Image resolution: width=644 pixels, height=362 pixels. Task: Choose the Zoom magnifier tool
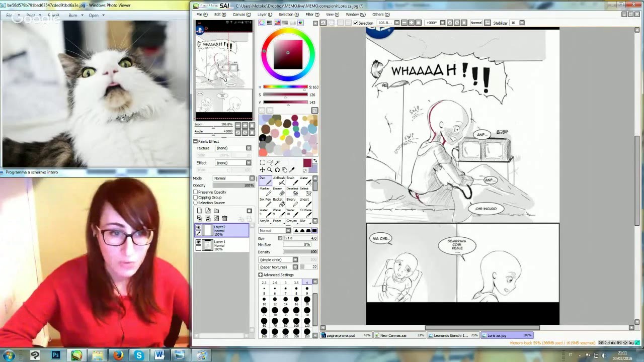[270, 170]
